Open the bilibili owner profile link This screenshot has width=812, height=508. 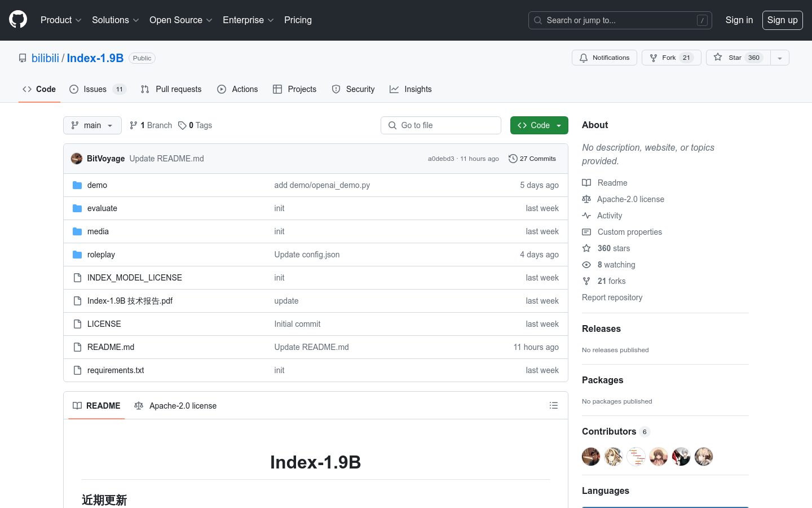pos(45,58)
